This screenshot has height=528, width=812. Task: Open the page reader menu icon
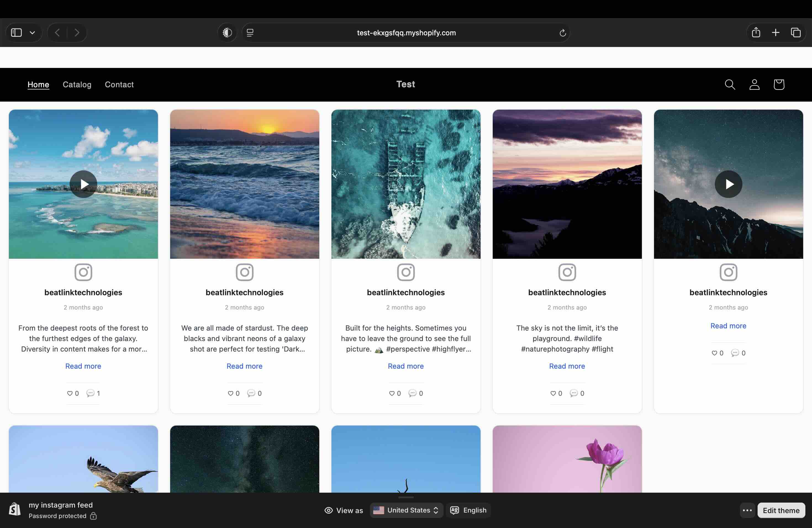[250, 33]
